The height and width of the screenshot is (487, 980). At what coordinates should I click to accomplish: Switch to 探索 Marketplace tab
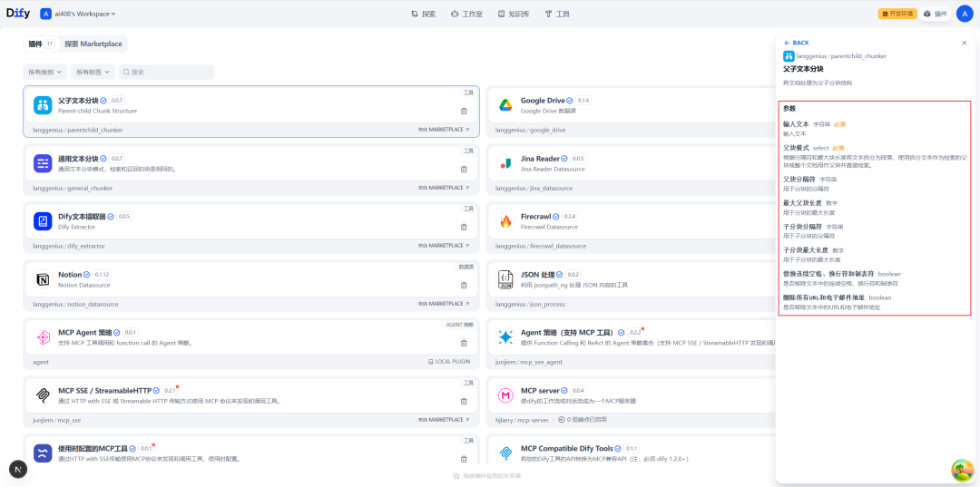(93, 44)
